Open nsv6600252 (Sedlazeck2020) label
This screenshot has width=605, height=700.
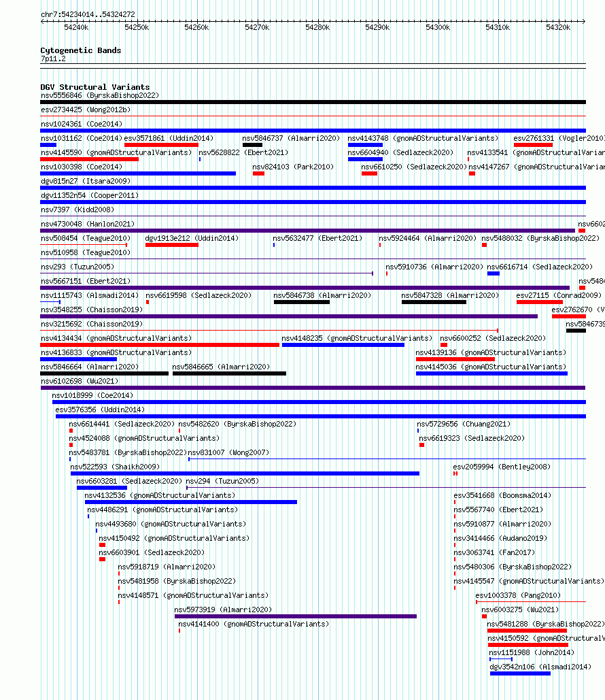click(493, 338)
